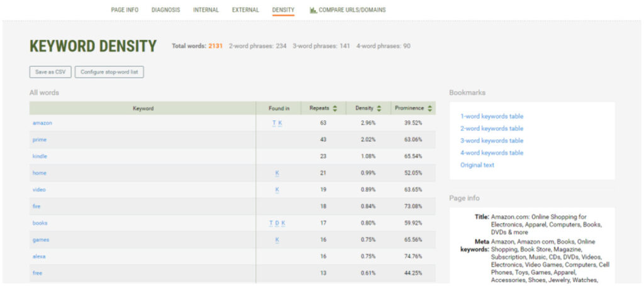Viewport: 644px width, 286px height.
Task: Click the total words value 2131
Action: click(x=215, y=46)
